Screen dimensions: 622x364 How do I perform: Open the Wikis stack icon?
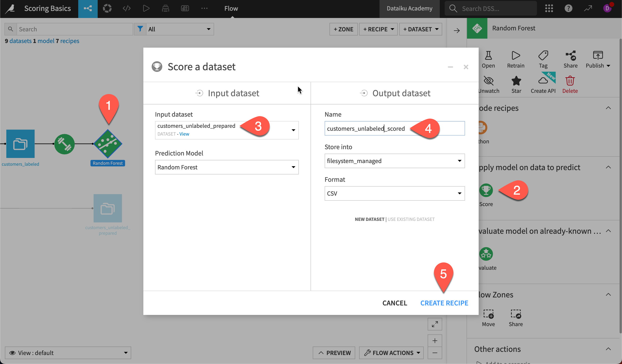pyautogui.click(x=166, y=9)
